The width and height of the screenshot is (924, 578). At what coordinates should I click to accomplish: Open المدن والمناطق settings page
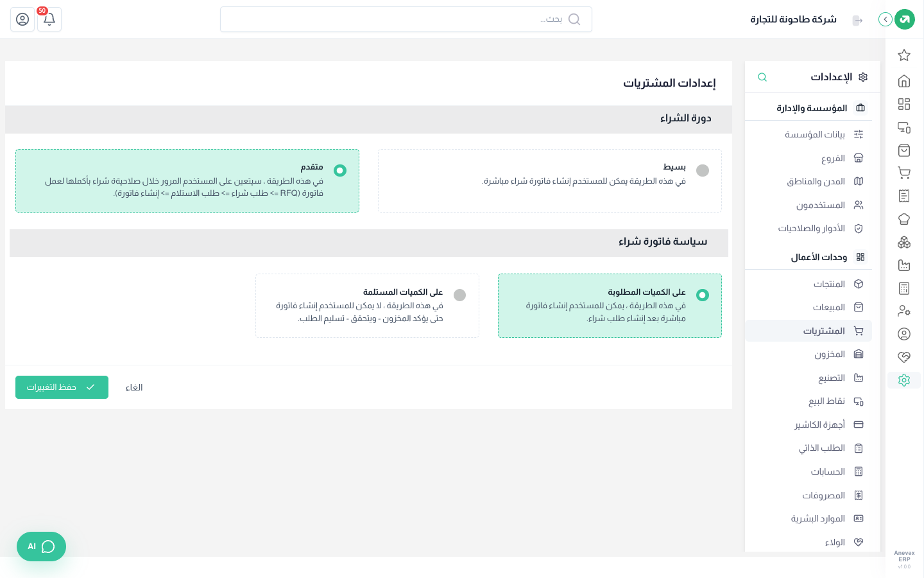pyautogui.click(x=809, y=181)
